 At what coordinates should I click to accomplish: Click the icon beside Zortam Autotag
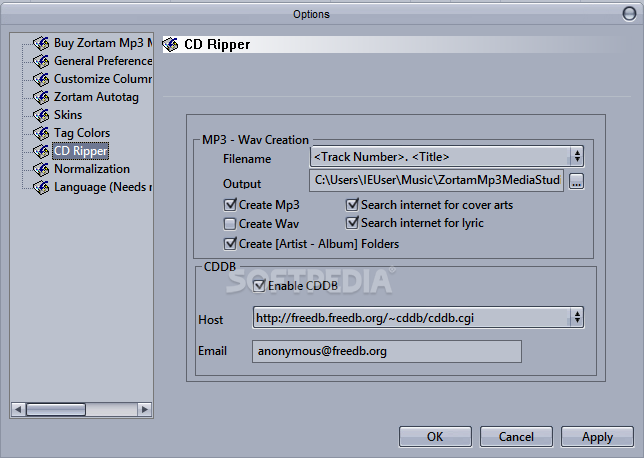[41, 97]
